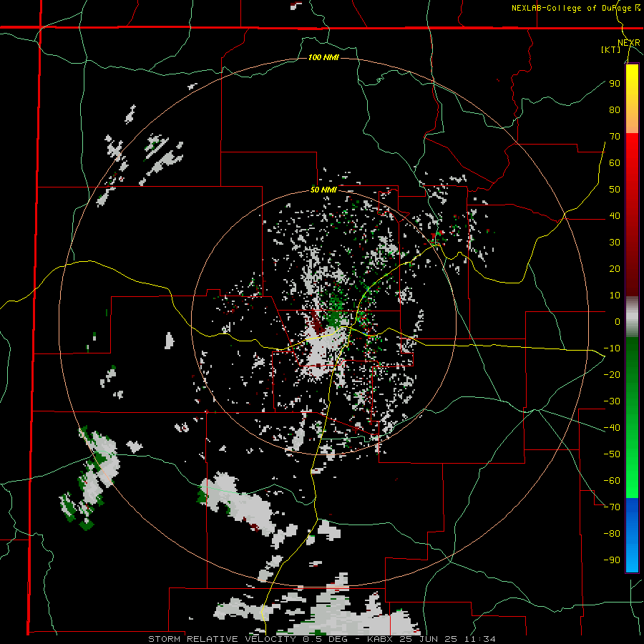Click the -70 value on the velocity scale
644x644 pixels.
pyautogui.click(x=612, y=507)
